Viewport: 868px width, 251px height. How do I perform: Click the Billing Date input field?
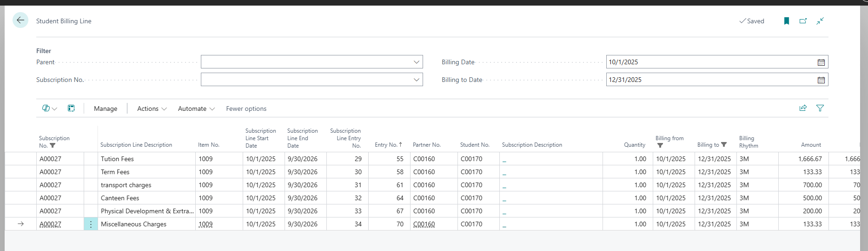tap(710, 62)
